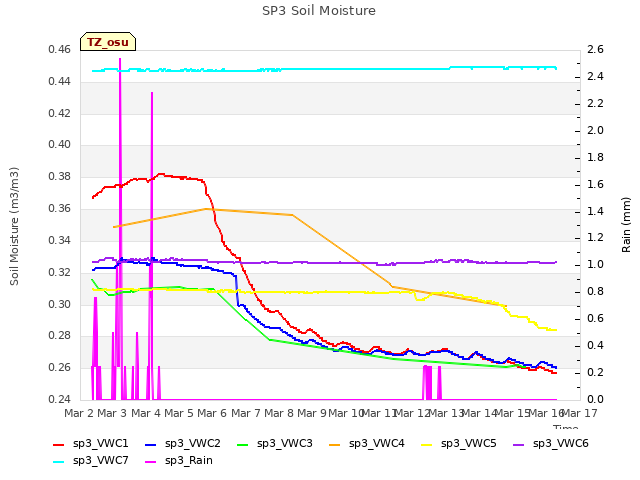Click the Rain (mm) axis label
Image resolution: width=640 pixels, height=480 pixels.
626,224
